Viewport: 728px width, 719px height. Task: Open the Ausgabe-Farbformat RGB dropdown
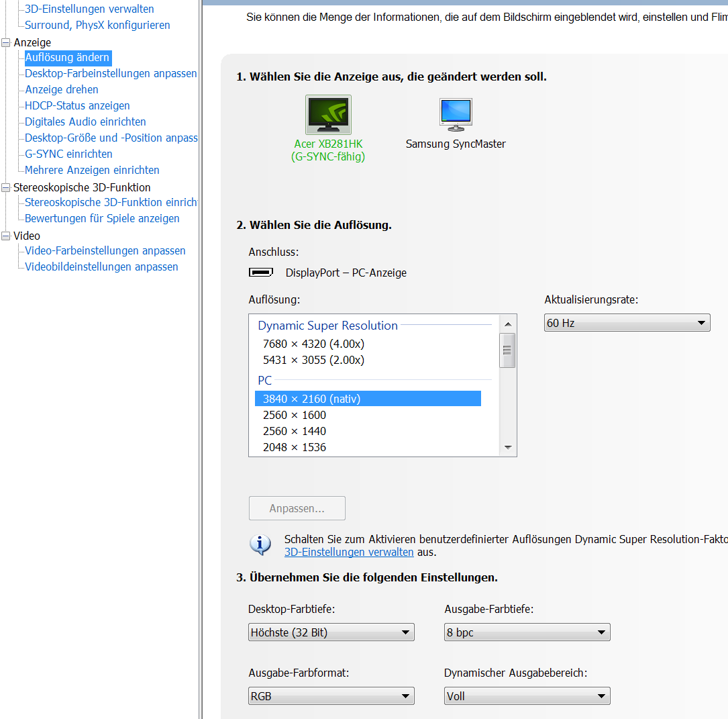point(331,696)
